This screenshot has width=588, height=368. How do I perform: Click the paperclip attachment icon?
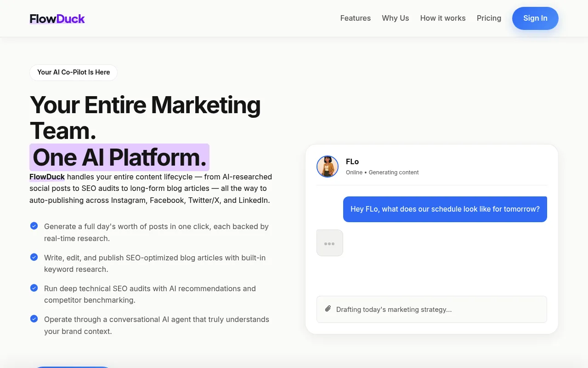[328, 309]
